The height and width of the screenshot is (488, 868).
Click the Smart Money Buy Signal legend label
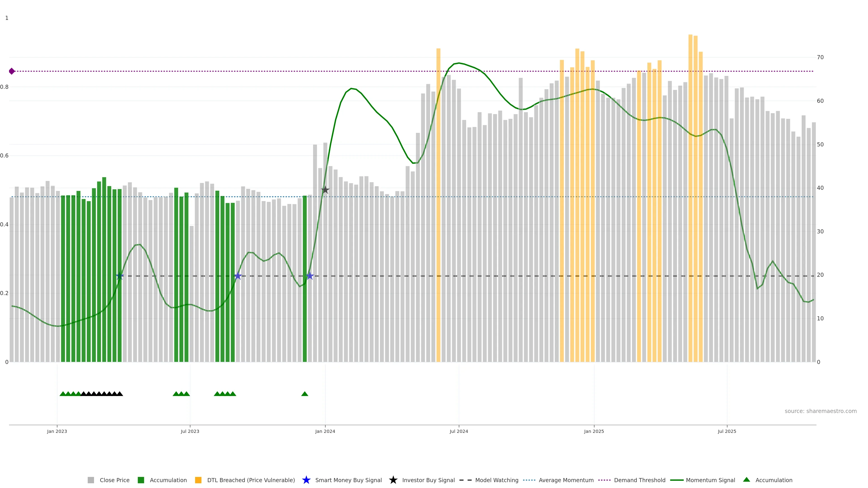[348, 480]
